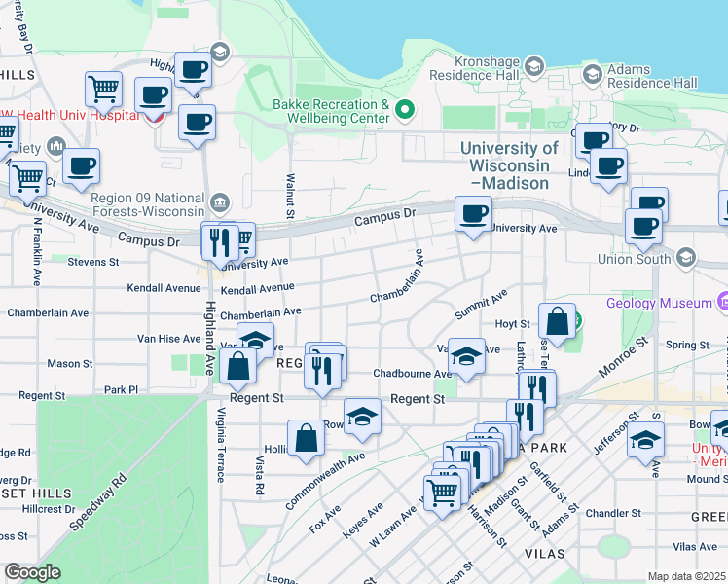Open the Region 09 National Forests museum icon
Image resolution: width=728 pixels, height=584 pixels.
click(220, 202)
